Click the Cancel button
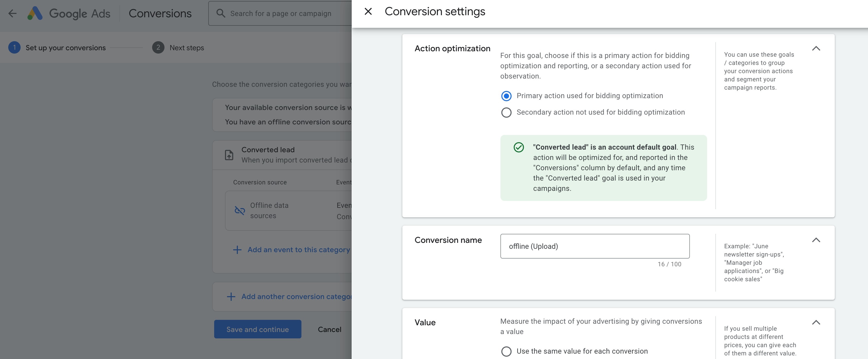The image size is (868, 359). (x=329, y=329)
